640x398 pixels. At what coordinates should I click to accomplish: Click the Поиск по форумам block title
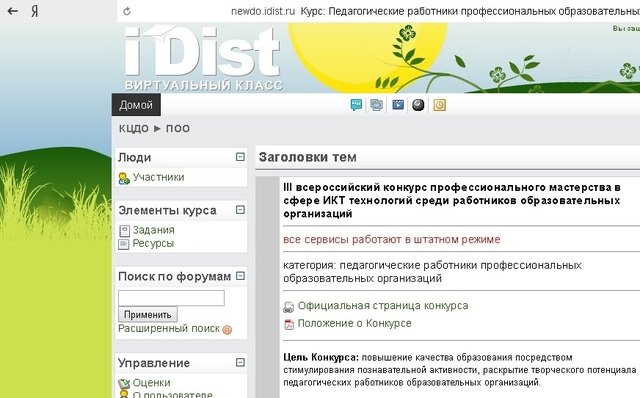point(175,277)
